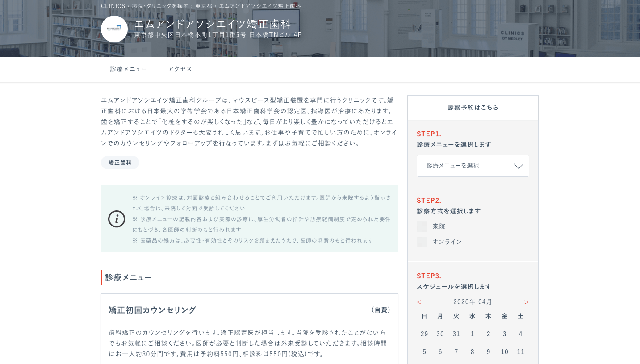Open 診療メニューを選択 dropdown

pos(473,166)
